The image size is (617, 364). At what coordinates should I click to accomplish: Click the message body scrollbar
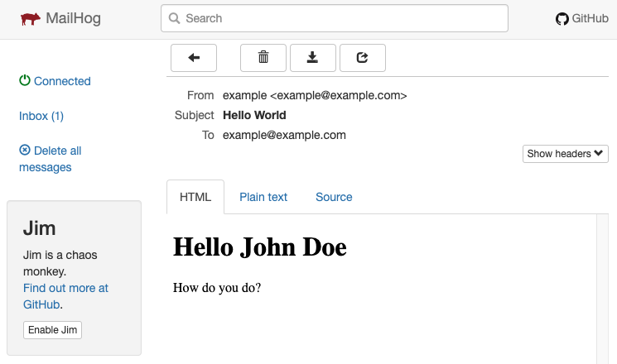pyautogui.click(x=602, y=289)
